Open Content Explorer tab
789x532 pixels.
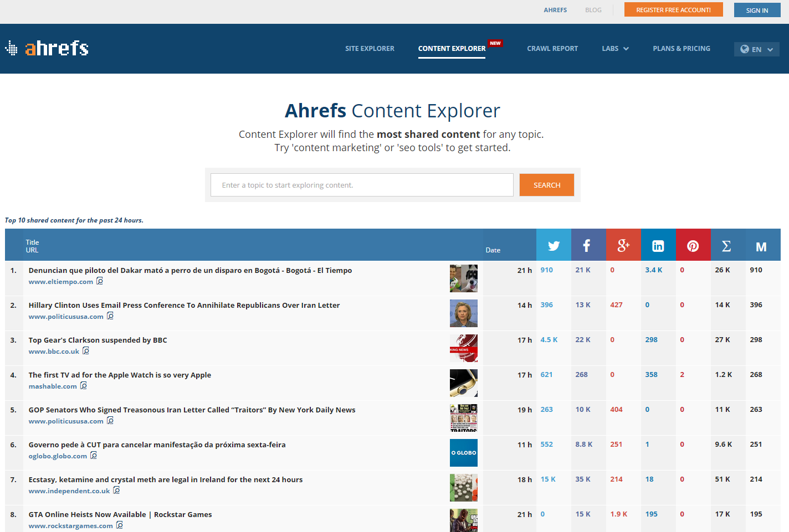coord(452,49)
